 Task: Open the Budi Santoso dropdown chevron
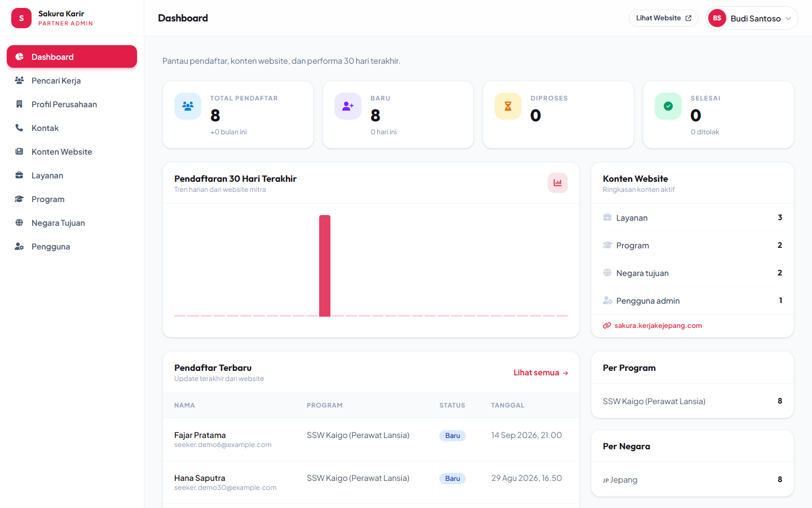[x=788, y=19]
